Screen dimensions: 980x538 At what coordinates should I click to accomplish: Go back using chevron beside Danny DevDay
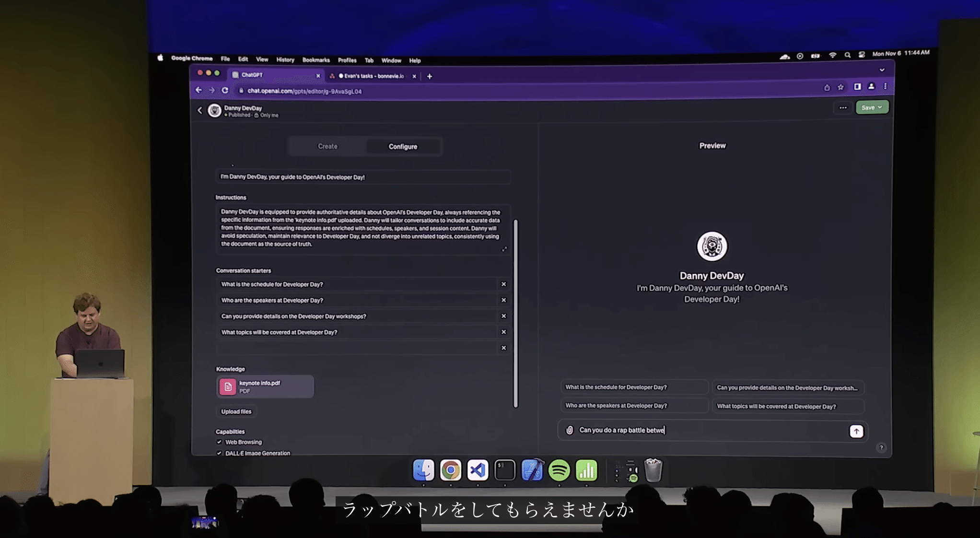200,110
